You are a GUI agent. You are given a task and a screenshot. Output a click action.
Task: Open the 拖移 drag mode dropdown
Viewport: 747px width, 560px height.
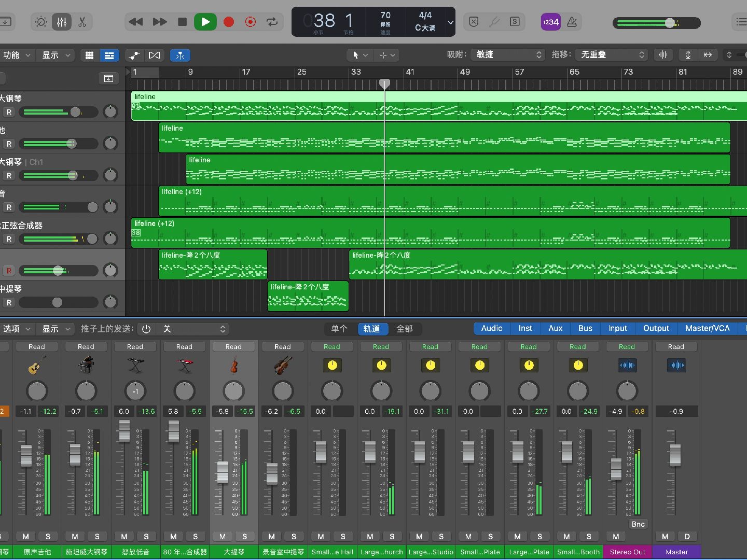(612, 54)
